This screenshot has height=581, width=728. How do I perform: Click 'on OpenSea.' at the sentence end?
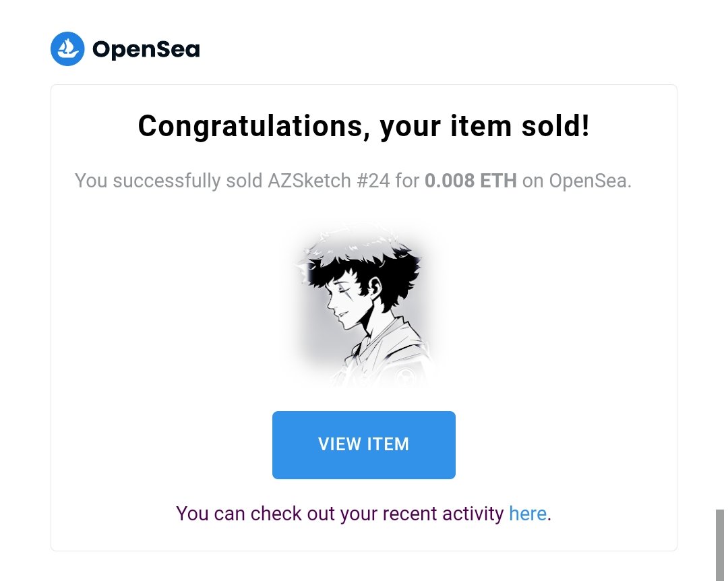coord(576,181)
